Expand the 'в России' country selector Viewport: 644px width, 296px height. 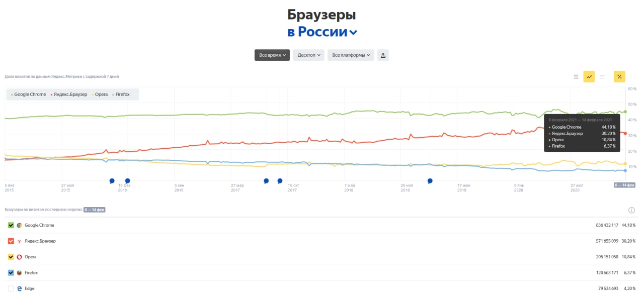[x=322, y=32]
